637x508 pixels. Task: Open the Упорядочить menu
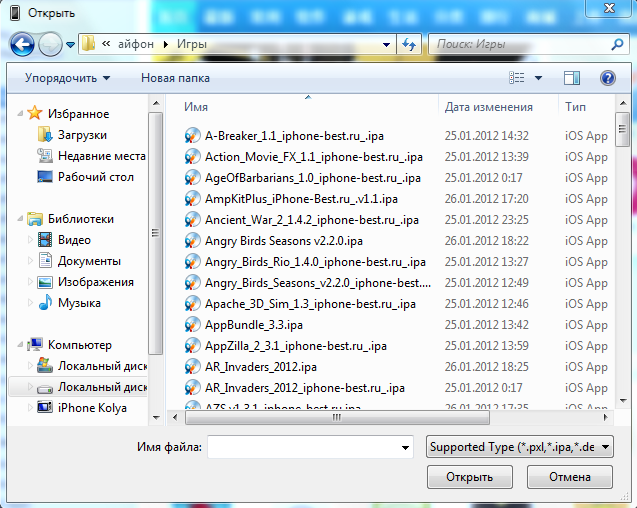[67, 78]
